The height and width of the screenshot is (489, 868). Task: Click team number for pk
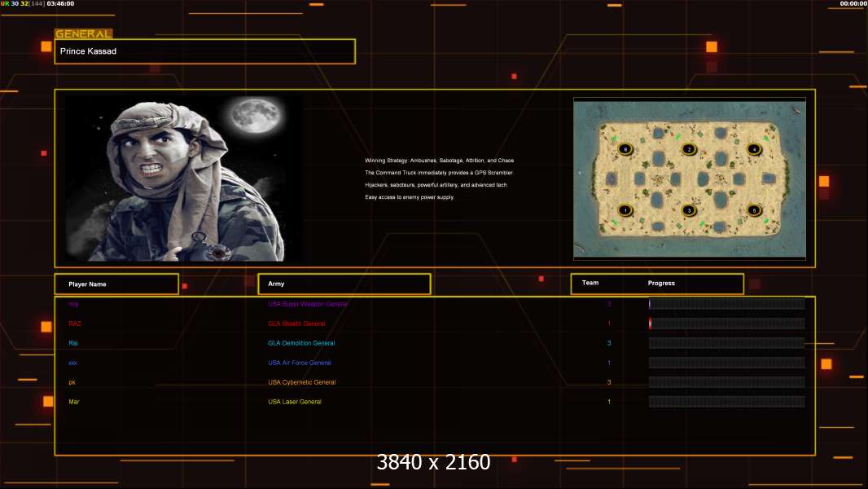(x=609, y=383)
